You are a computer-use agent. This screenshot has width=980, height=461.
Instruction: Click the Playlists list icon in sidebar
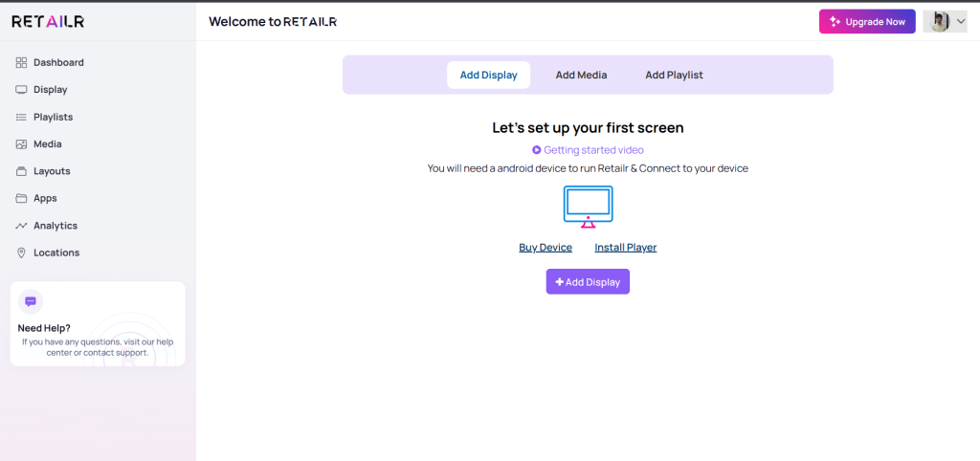click(21, 117)
